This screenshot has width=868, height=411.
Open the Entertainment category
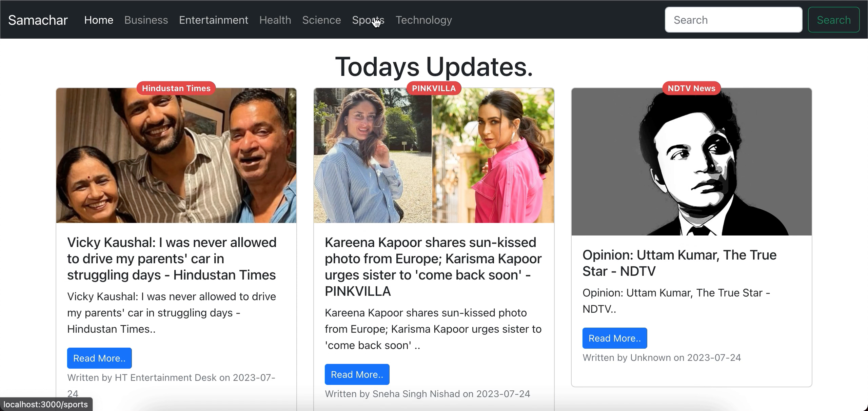click(x=214, y=20)
